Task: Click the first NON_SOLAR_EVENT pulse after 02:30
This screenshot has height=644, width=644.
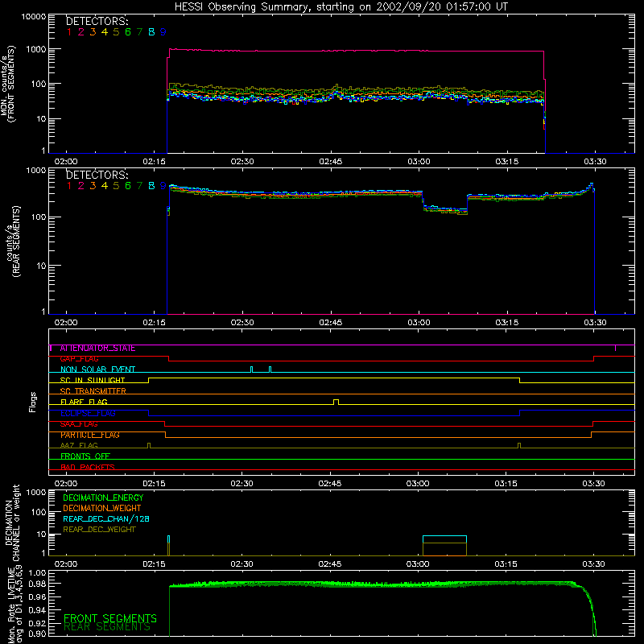Action: [252, 369]
